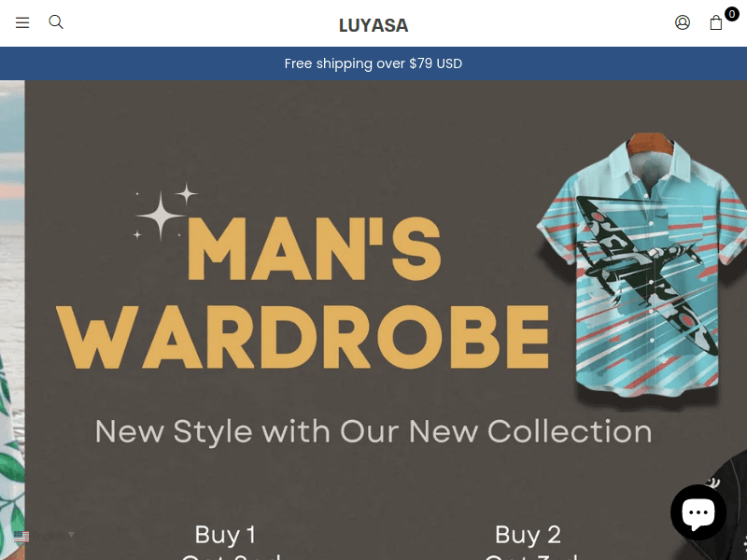747x560 pixels.
Task: Click the Free shipping over $79 banner
Action: 373,63
